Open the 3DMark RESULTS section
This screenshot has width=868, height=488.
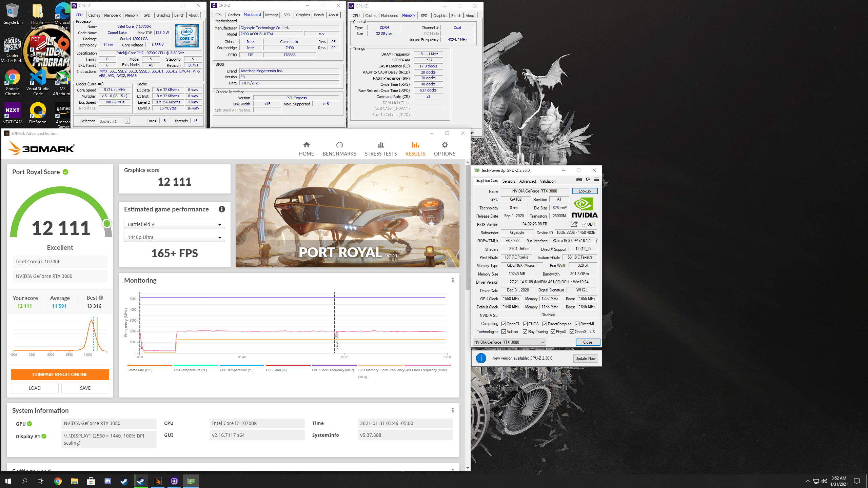(x=415, y=149)
